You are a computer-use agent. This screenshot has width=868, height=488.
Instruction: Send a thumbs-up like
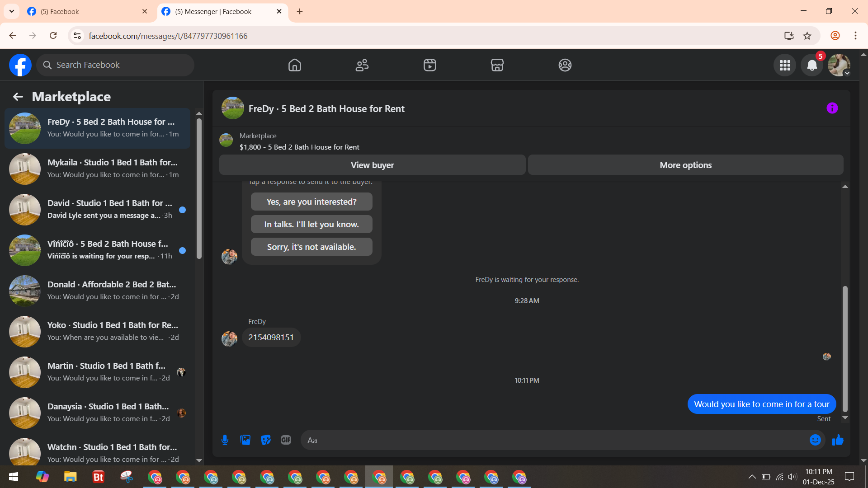point(838,440)
